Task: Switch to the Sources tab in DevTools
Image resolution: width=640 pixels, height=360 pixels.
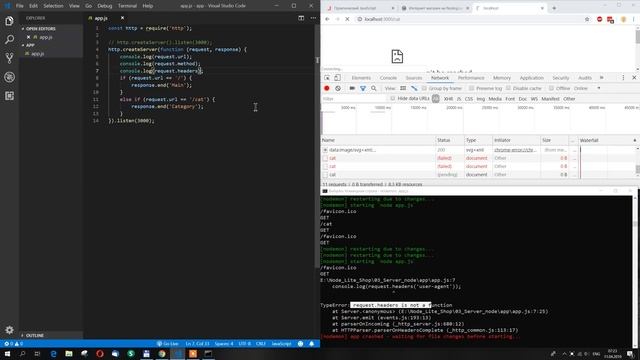Action: [413, 78]
